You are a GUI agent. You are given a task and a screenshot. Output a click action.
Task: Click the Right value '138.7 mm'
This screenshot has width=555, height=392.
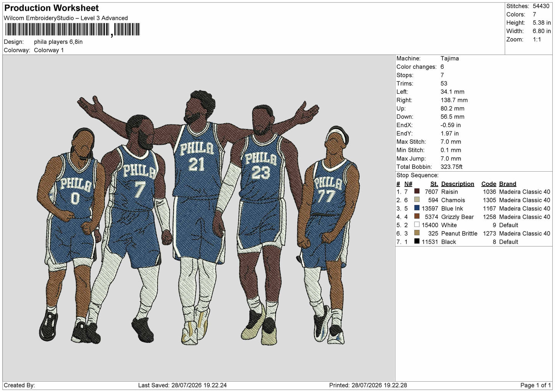(x=454, y=100)
